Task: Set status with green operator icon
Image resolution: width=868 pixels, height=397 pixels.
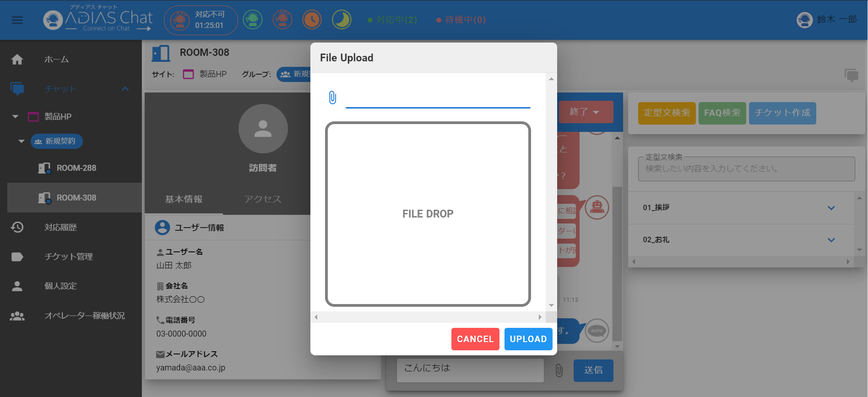Action: [x=253, y=20]
